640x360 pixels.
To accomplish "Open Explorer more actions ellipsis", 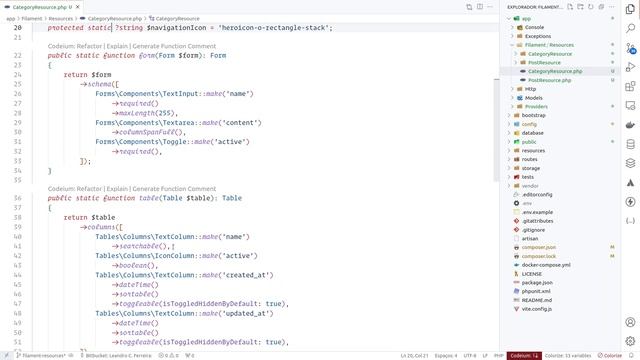I will coord(611,7).
